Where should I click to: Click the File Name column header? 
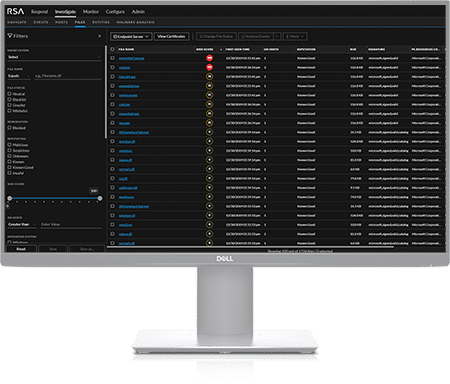click(126, 49)
